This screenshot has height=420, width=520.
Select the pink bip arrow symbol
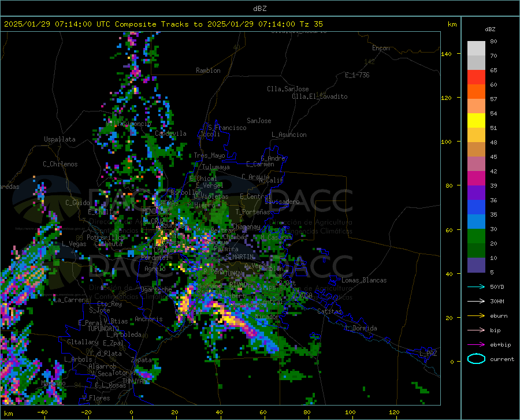tap(476, 330)
